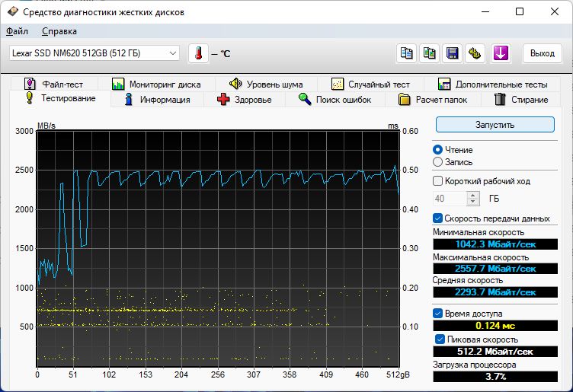Image resolution: width=573 pixels, height=392 pixels.
Task: Enable the Короткий рабочий ход checkbox
Action: pos(438,181)
